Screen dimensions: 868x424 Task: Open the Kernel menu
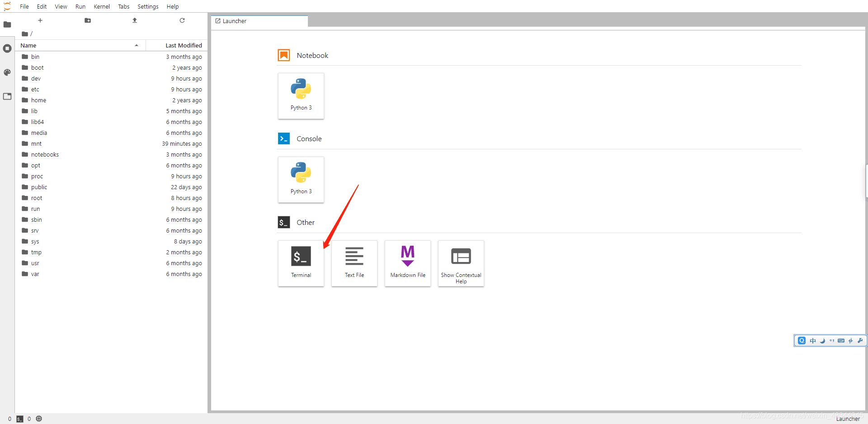click(x=102, y=6)
